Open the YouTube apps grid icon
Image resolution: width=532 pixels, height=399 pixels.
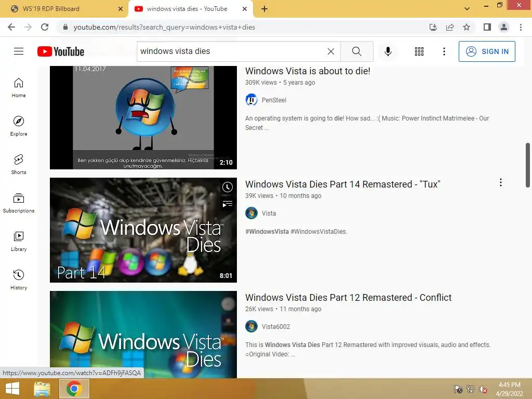[x=419, y=51]
